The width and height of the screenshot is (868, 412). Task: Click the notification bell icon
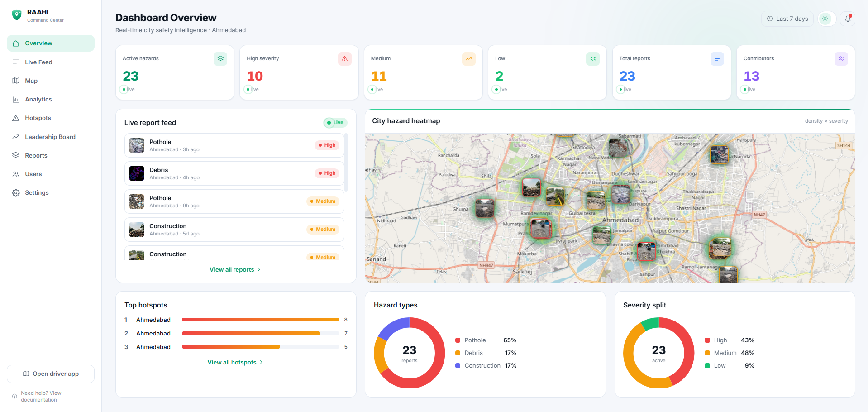click(848, 19)
